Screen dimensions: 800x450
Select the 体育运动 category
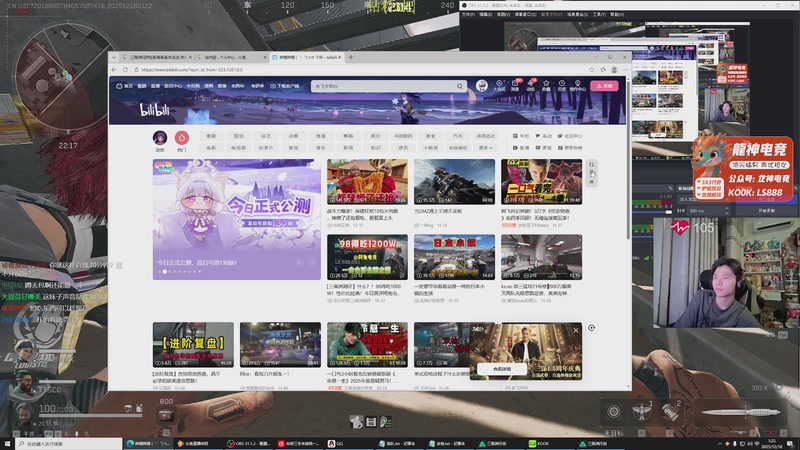485,136
